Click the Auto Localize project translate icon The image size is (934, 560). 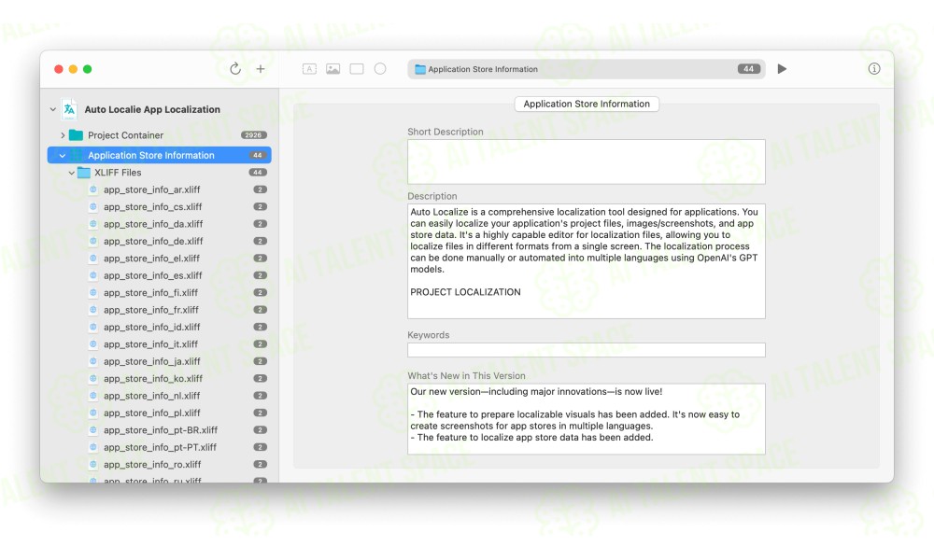70,109
